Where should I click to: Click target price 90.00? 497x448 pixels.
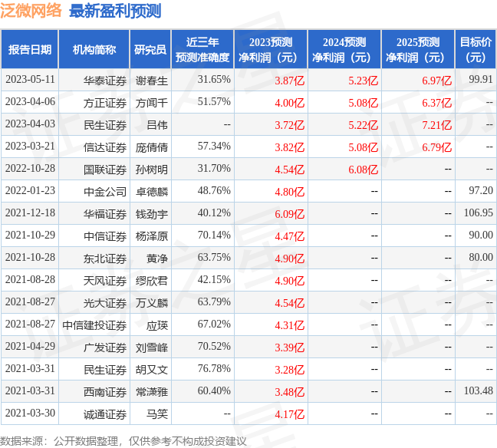tap(481, 236)
